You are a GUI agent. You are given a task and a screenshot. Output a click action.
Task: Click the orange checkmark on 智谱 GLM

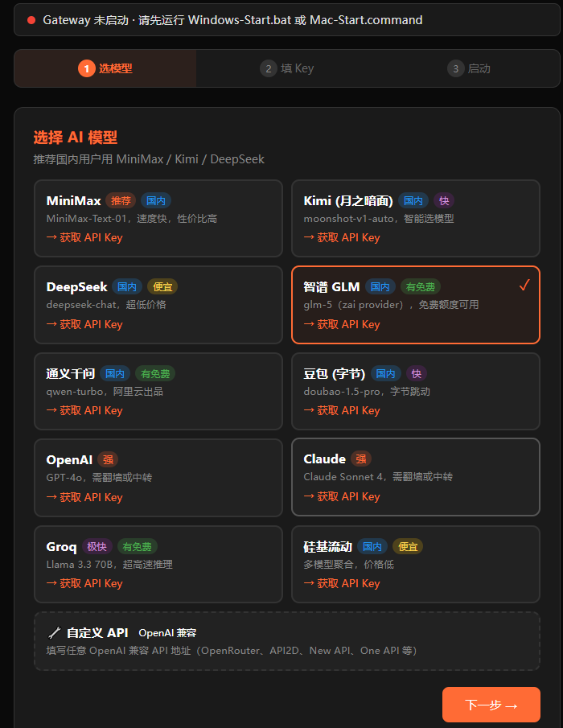coord(524,285)
